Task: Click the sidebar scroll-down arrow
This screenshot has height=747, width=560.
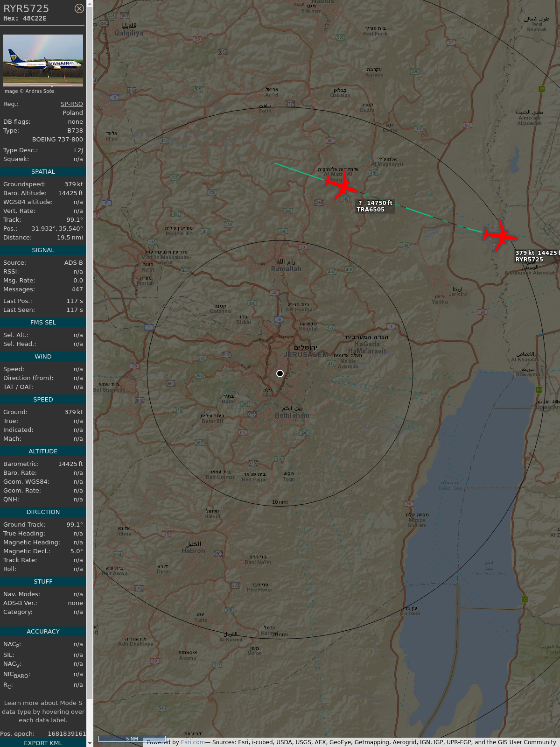Action: (x=90, y=743)
